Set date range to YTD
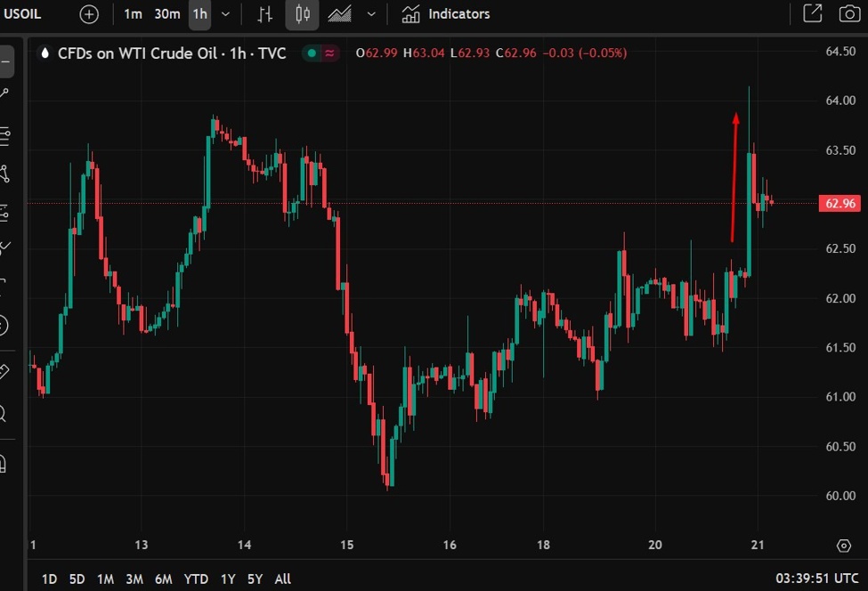The height and width of the screenshot is (591, 868). [196, 579]
